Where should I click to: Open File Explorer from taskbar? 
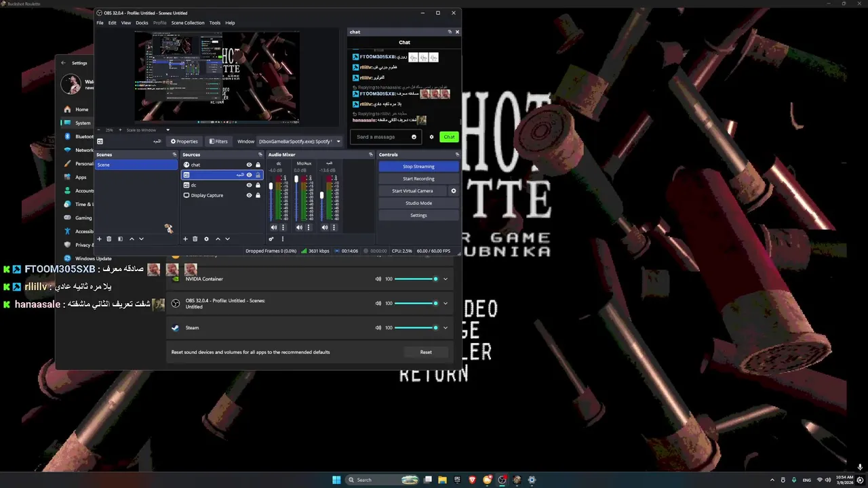tap(442, 480)
